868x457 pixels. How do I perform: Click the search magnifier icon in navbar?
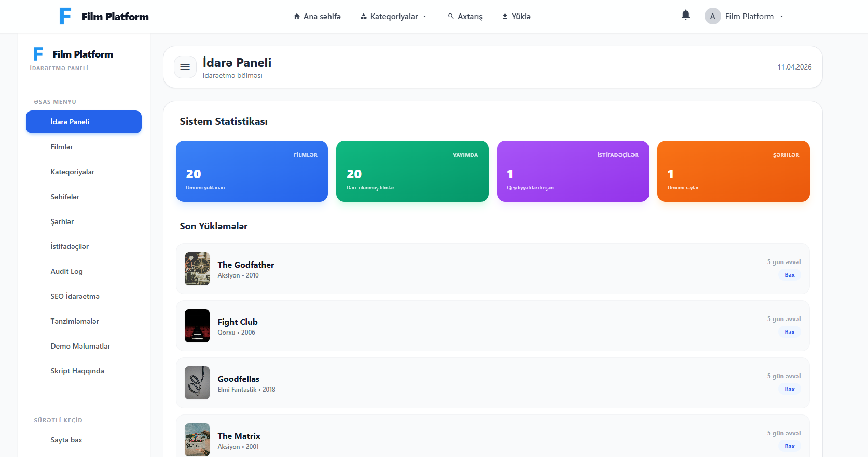[x=451, y=17]
